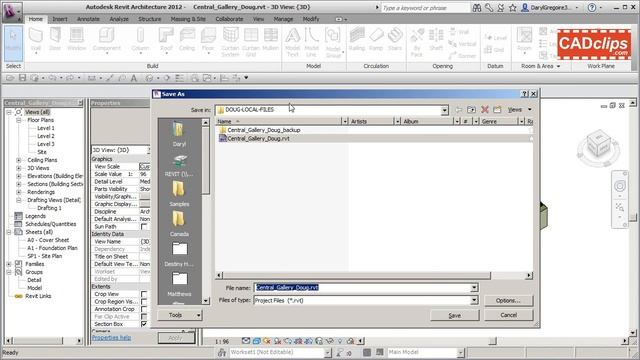Expand the Ceiling Plans tree node
Viewport: 640px width, 360px height.
pos(19,160)
